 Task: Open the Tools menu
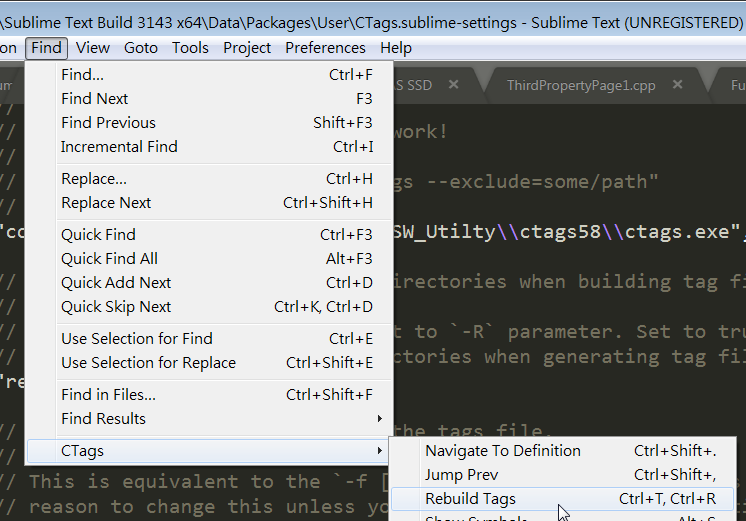point(190,48)
